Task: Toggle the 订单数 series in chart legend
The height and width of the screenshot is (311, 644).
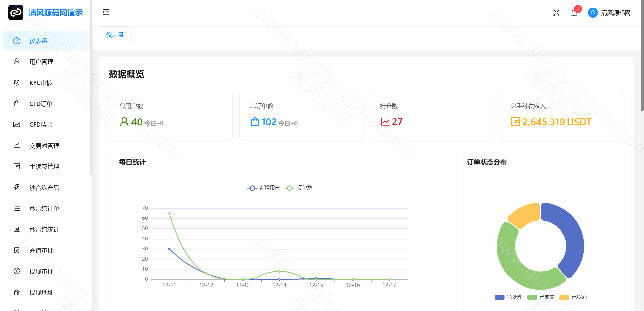Action: [x=299, y=188]
